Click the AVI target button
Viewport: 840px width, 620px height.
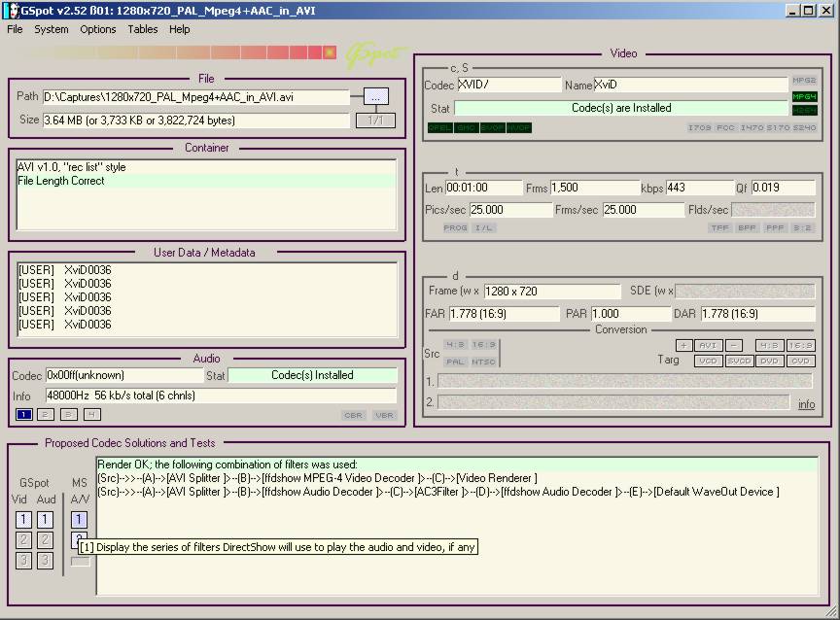pyautogui.click(x=709, y=345)
